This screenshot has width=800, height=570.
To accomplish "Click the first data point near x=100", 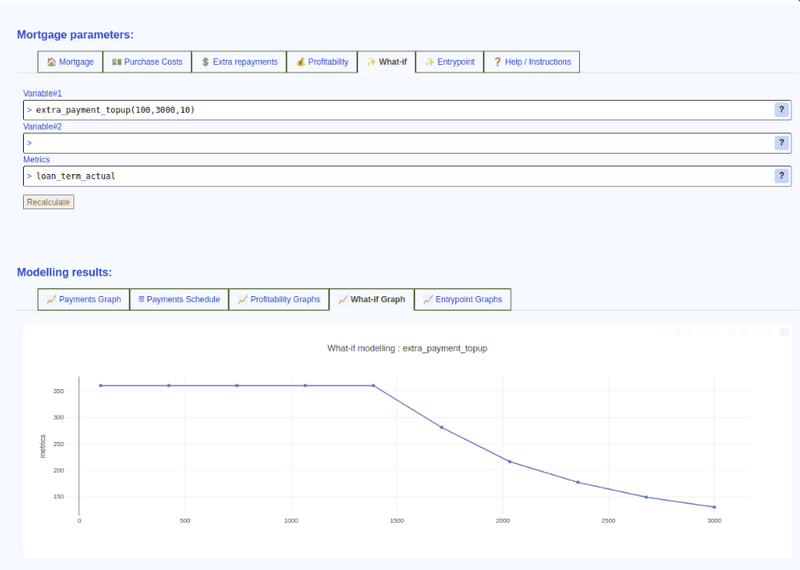I will point(101,386).
